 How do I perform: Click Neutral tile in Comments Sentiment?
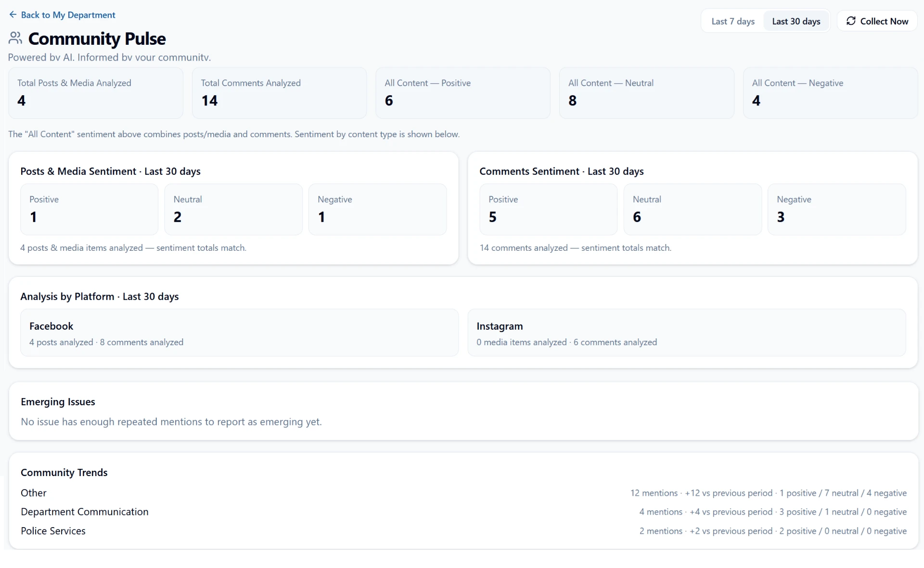(x=693, y=209)
